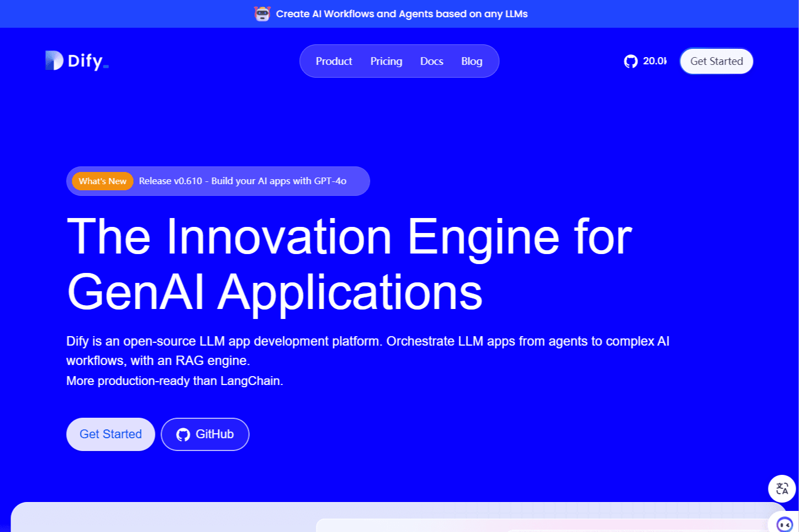Click the GitHub cat icon inside the GitHub button
The image size is (799, 532).
pyautogui.click(x=183, y=434)
